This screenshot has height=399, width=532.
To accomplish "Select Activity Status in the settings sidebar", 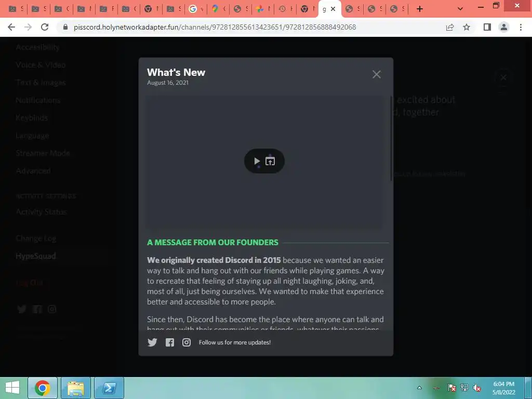I will click(41, 212).
